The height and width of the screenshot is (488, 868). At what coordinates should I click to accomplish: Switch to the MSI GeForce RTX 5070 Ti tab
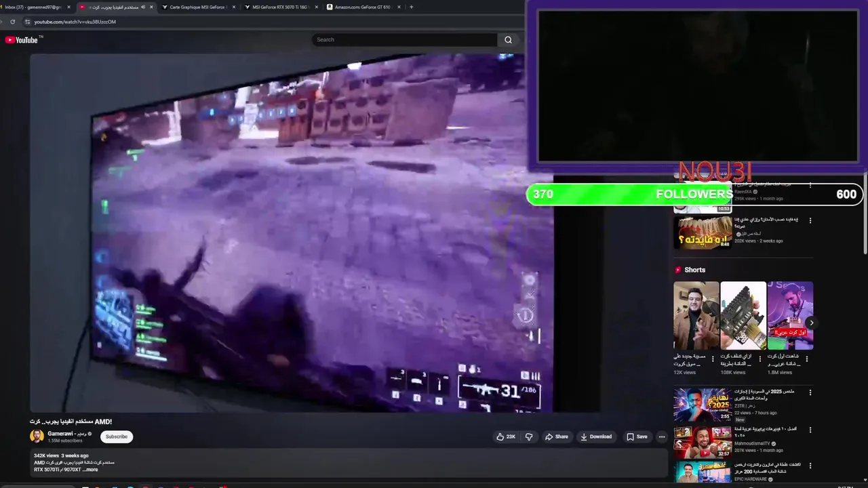(x=279, y=7)
